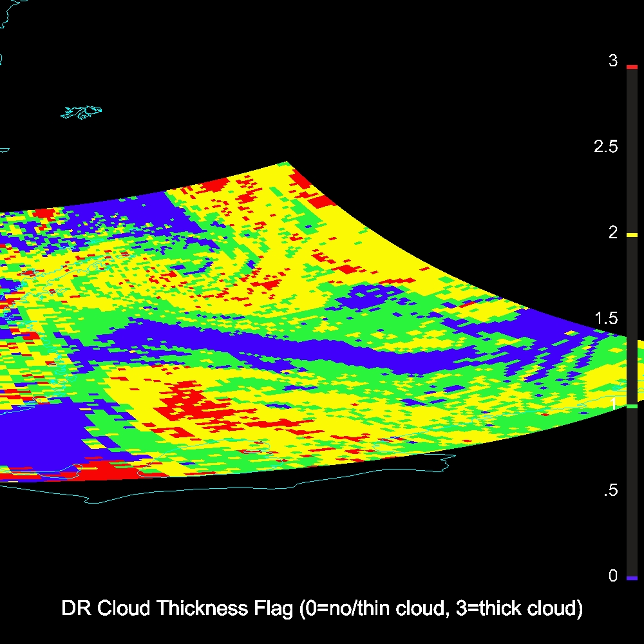
Task: Click the "0" label at colorbar bottom
Action: point(613,576)
